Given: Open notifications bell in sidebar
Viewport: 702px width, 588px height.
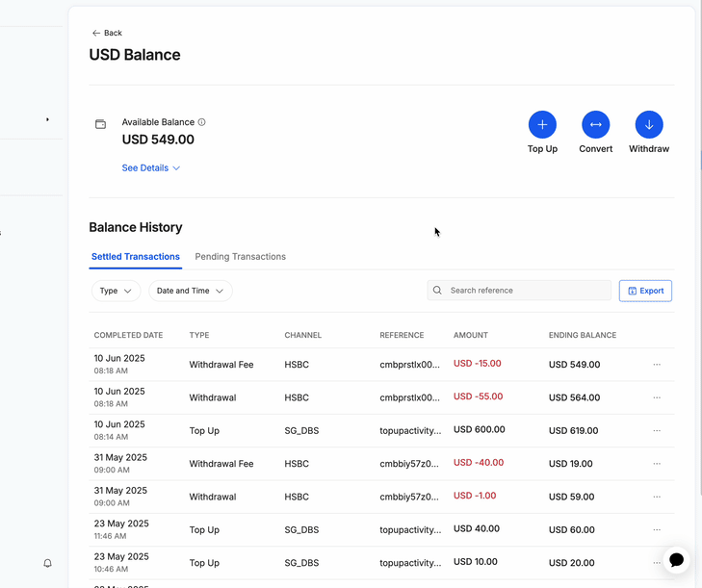Looking at the screenshot, I should (x=47, y=563).
